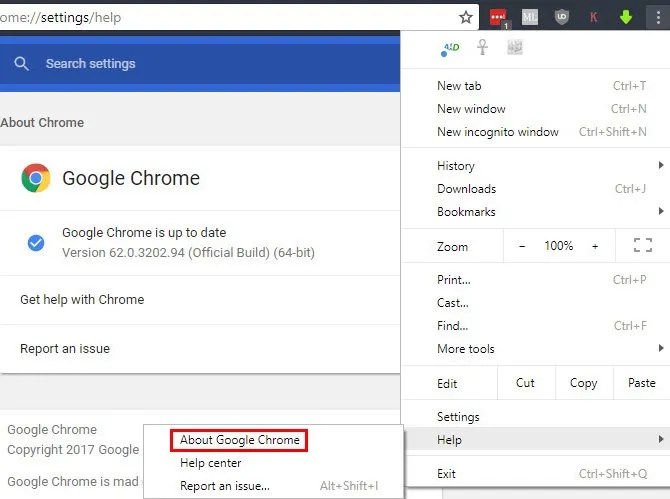This screenshot has width=670, height=499.
Task: Choose Find... from the menu
Action: [537, 326]
